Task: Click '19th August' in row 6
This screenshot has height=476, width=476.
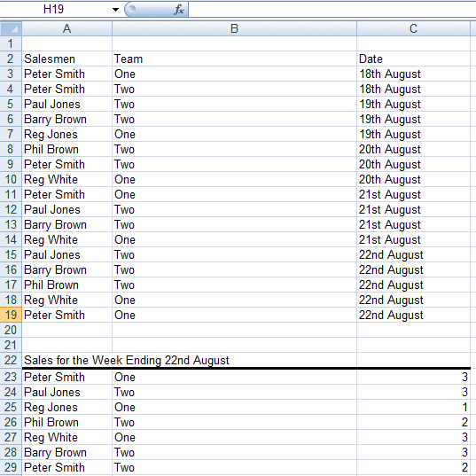Action: [413, 119]
